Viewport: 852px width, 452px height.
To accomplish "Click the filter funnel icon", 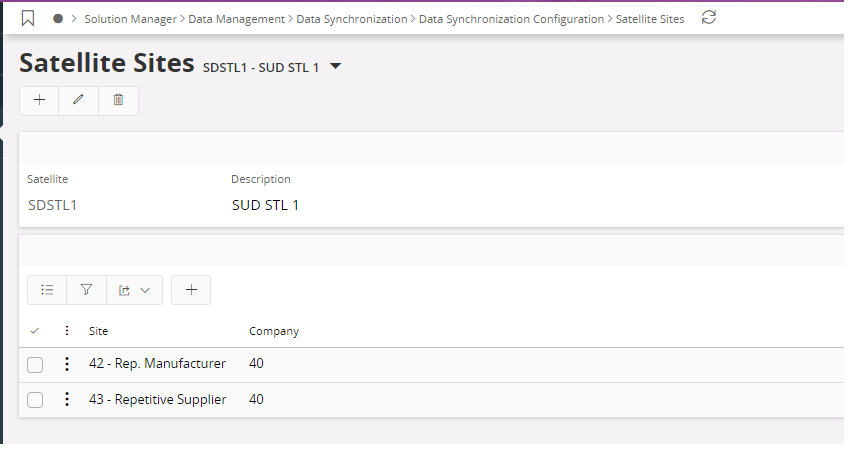I will point(86,290).
